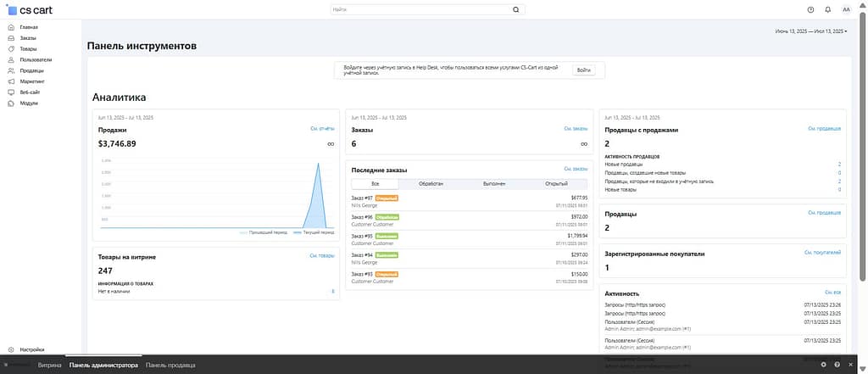The height and width of the screenshot is (374, 868).
Task: Expand the date range dropdown Июнь 13 – Июл 13
Action: tap(810, 31)
